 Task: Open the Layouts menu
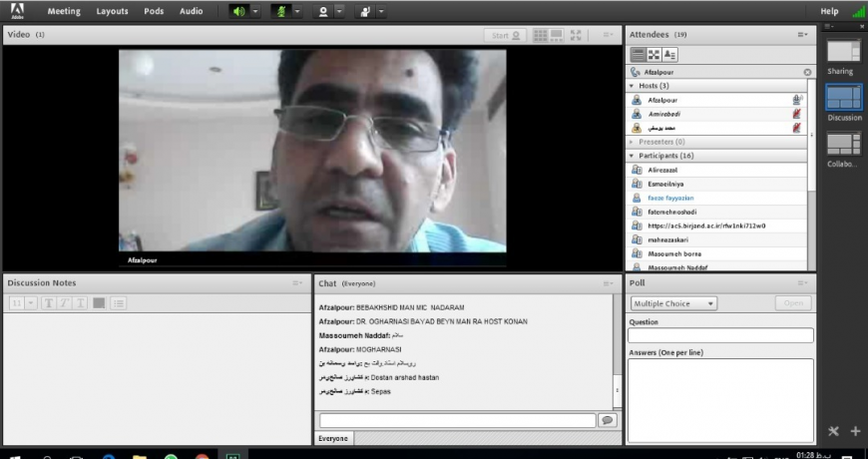coord(112,11)
